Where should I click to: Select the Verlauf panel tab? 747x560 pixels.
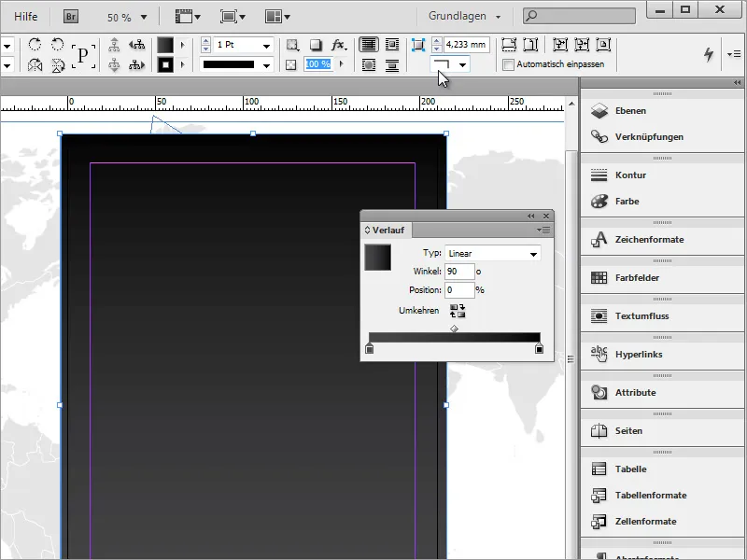[387, 231]
